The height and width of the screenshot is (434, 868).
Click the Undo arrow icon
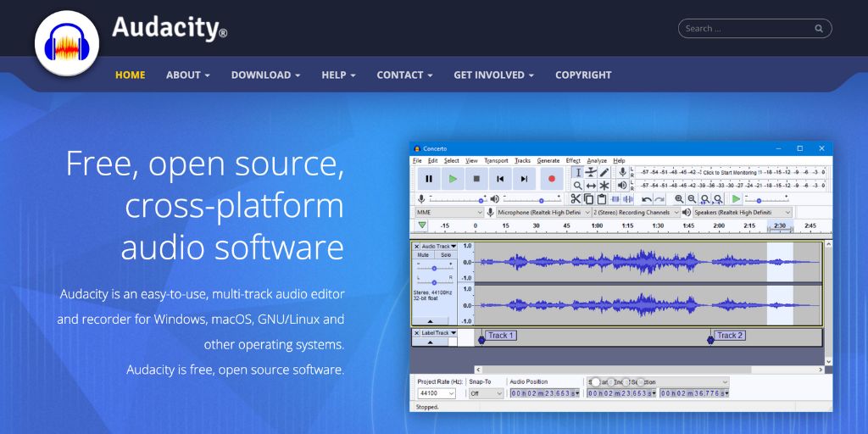pyautogui.click(x=647, y=199)
